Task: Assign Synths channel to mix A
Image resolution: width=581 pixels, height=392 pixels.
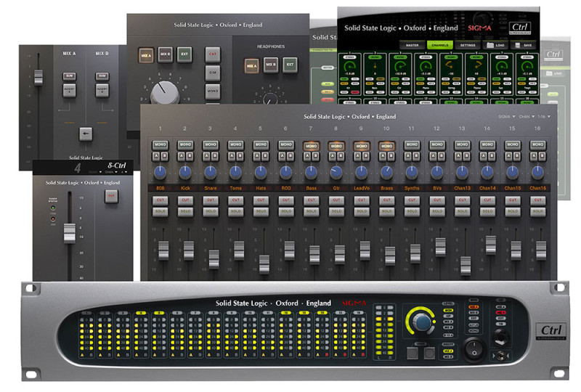Action: tap(408, 156)
